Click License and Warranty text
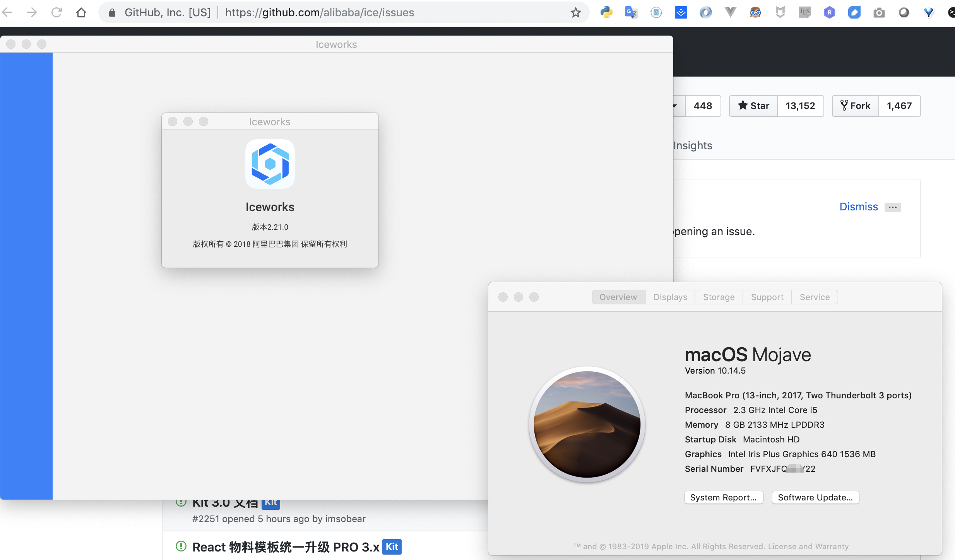 pyautogui.click(x=808, y=546)
